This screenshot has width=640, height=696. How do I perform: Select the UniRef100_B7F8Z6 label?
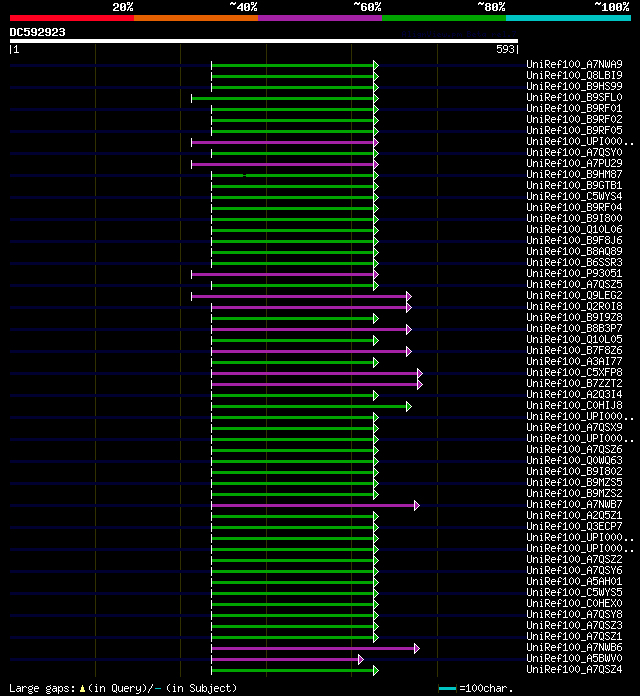click(x=574, y=350)
